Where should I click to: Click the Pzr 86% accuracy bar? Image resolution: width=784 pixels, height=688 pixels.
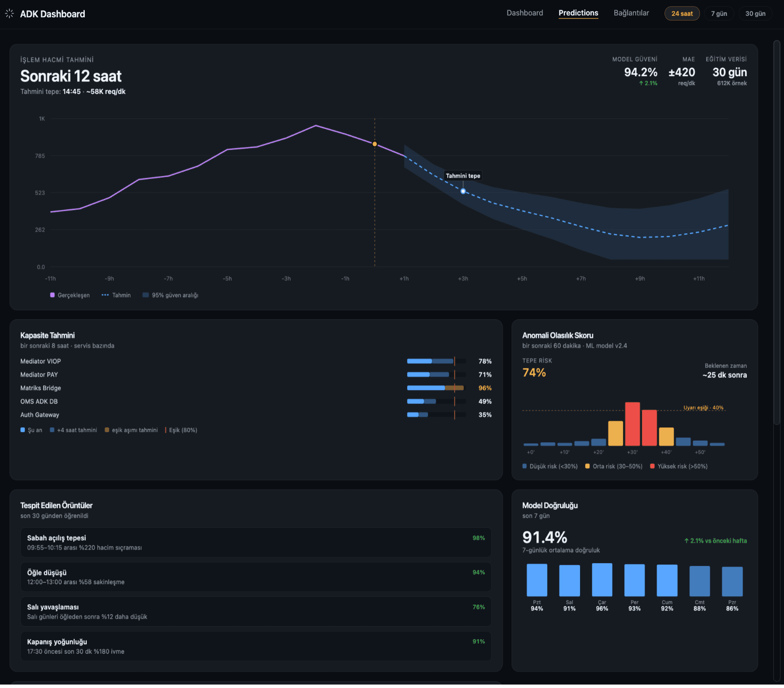(732, 581)
